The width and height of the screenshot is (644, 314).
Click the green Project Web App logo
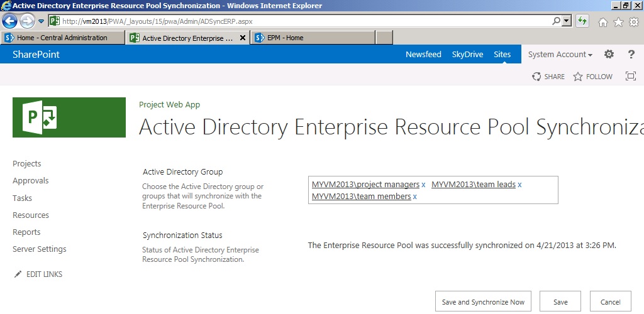pos(69,117)
